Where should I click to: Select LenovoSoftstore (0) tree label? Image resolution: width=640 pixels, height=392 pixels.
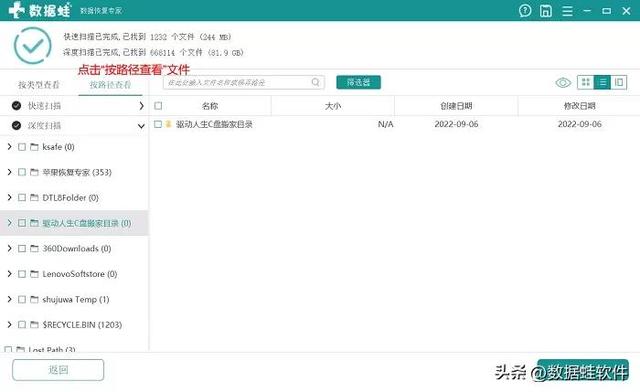80,274
